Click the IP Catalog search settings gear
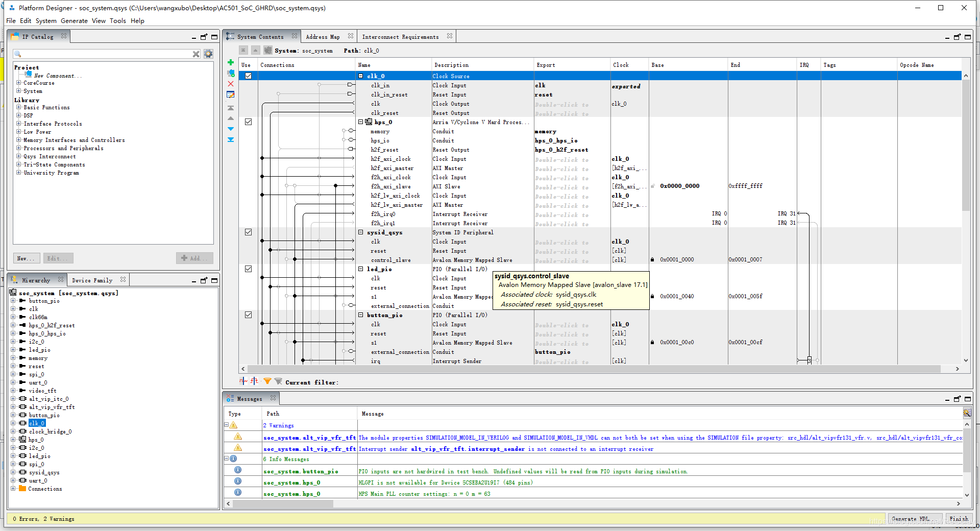Screen dimensions: 980x531 208,54
